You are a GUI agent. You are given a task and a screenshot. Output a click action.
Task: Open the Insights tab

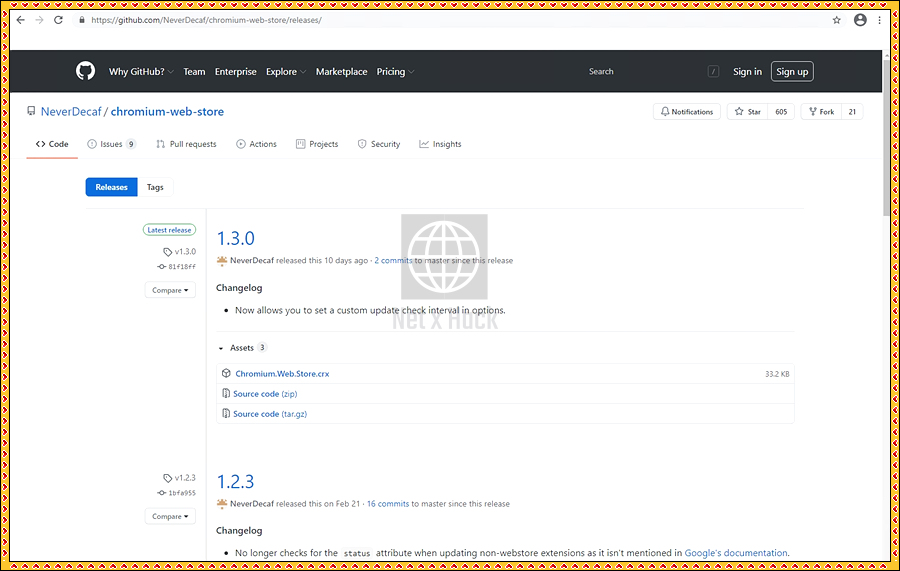[x=440, y=144]
